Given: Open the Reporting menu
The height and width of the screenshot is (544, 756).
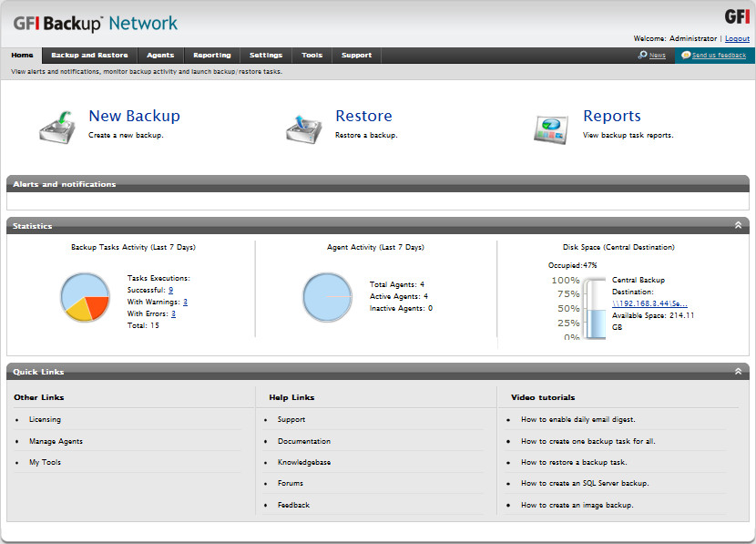Looking at the screenshot, I should 212,55.
